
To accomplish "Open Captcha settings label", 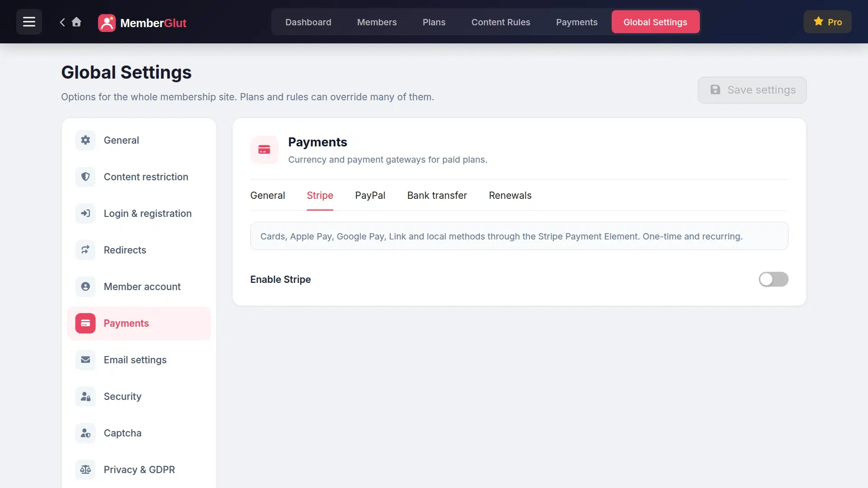I will click(x=123, y=433).
